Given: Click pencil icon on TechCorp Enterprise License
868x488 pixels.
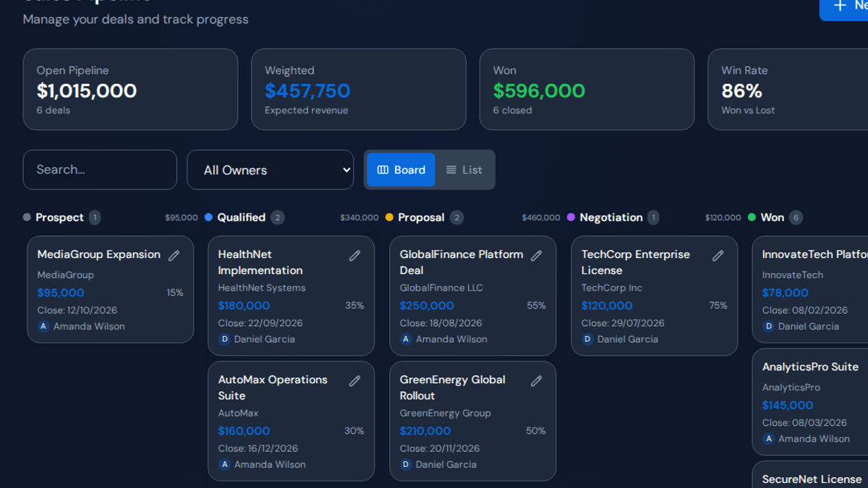Looking at the screenshot, I should [718, 255].
